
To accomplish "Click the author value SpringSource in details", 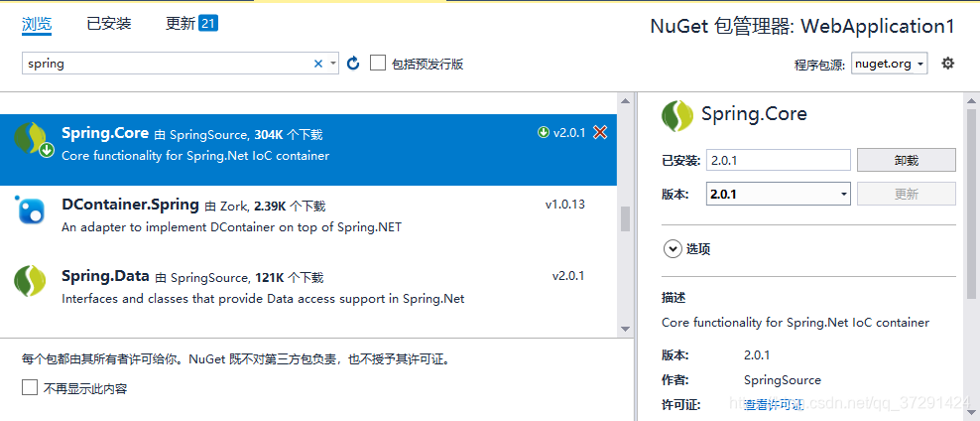I will 783,379.
